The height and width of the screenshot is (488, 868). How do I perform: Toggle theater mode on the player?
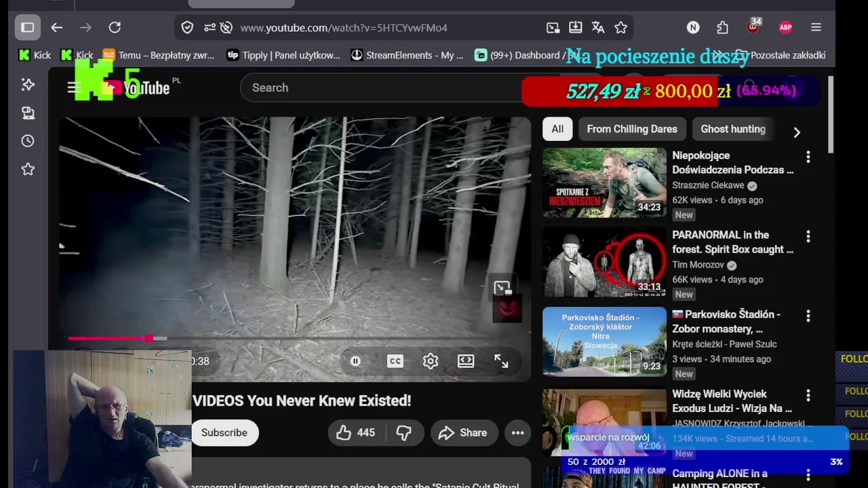466,361
